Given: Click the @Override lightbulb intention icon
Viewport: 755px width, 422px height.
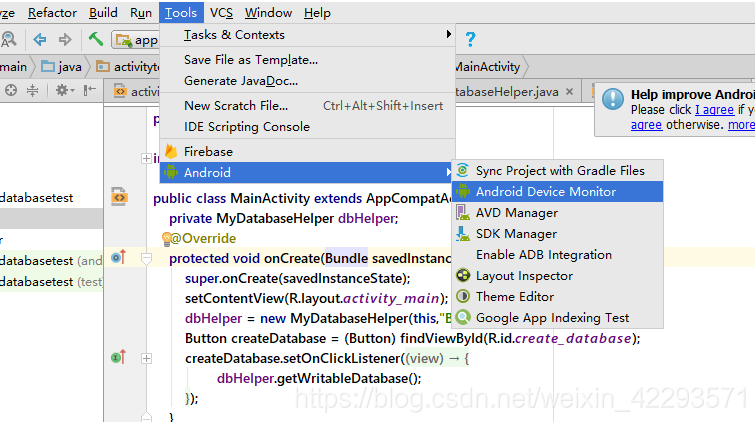Looking at the screenshot, I should point(166,238).
